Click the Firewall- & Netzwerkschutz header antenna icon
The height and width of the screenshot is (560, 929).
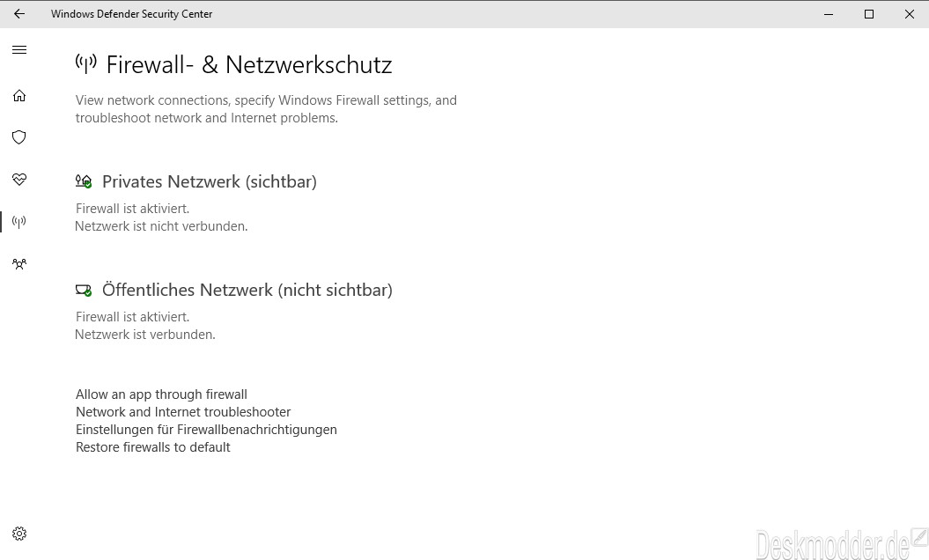(85, 63)
